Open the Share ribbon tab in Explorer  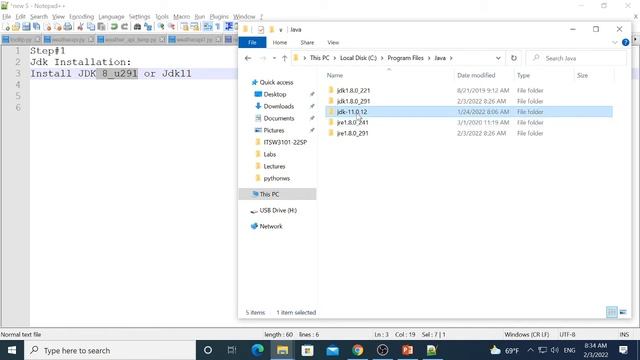coord(307,42)
